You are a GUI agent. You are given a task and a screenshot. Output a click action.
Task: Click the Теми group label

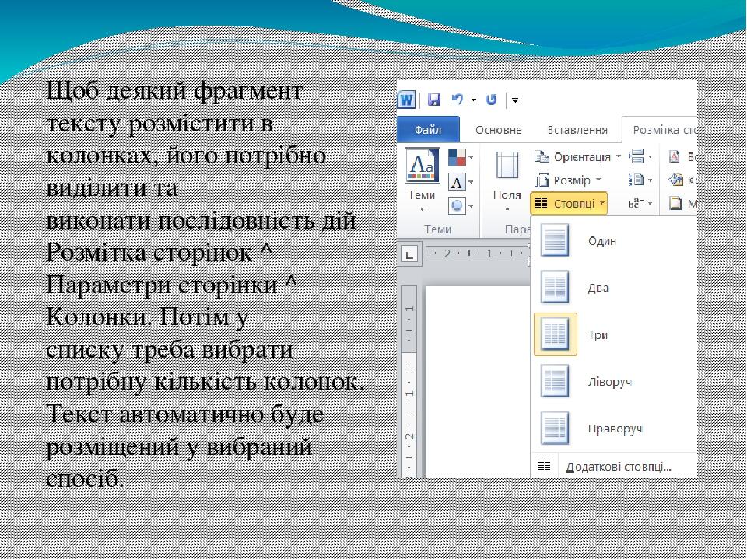pyautogui.click(x=438, y=229)
